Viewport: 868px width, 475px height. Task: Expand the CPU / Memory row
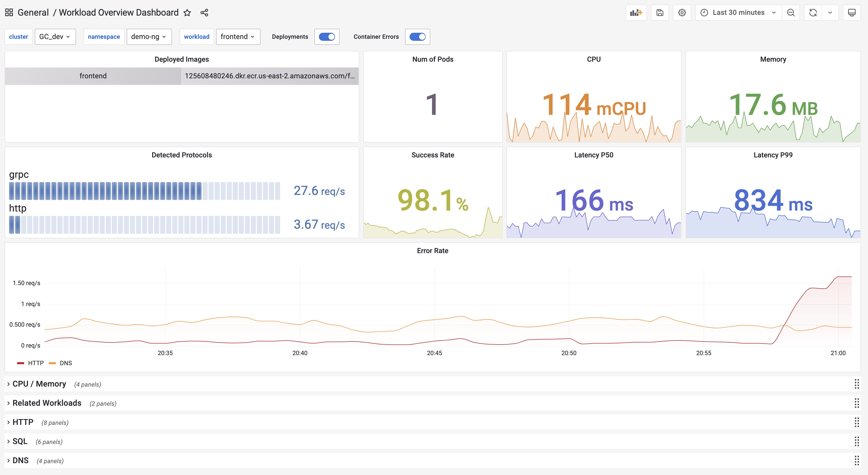pos(39,384)
